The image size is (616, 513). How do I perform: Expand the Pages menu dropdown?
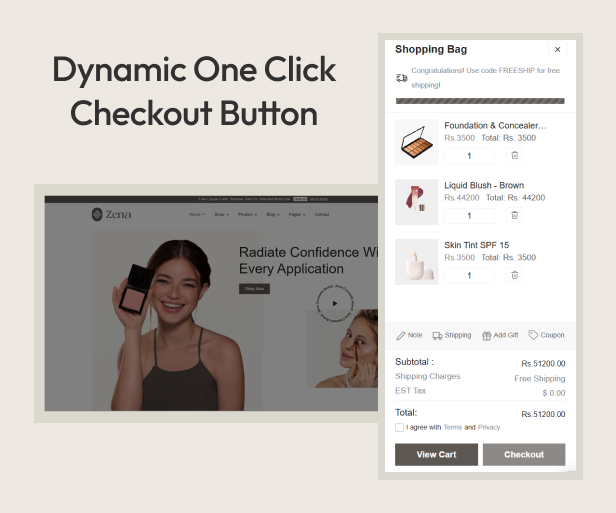pos(297,214)
